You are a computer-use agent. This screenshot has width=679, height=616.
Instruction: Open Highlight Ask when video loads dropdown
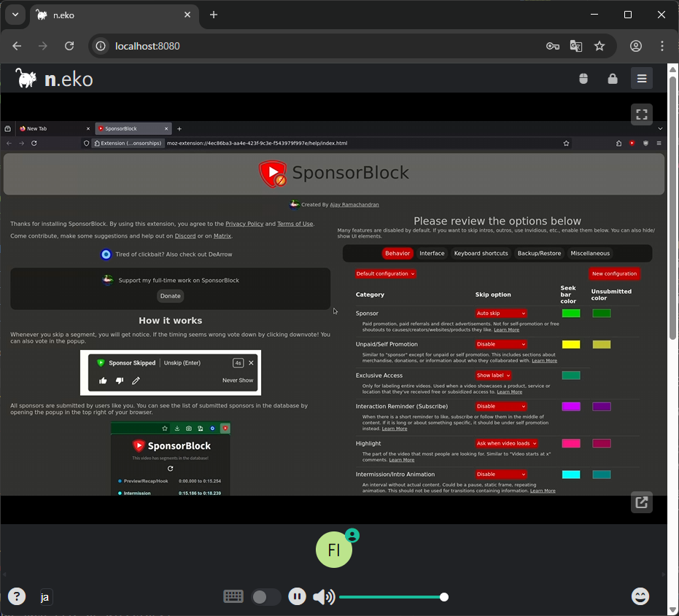pyautogui.click(x=506, y=443)
